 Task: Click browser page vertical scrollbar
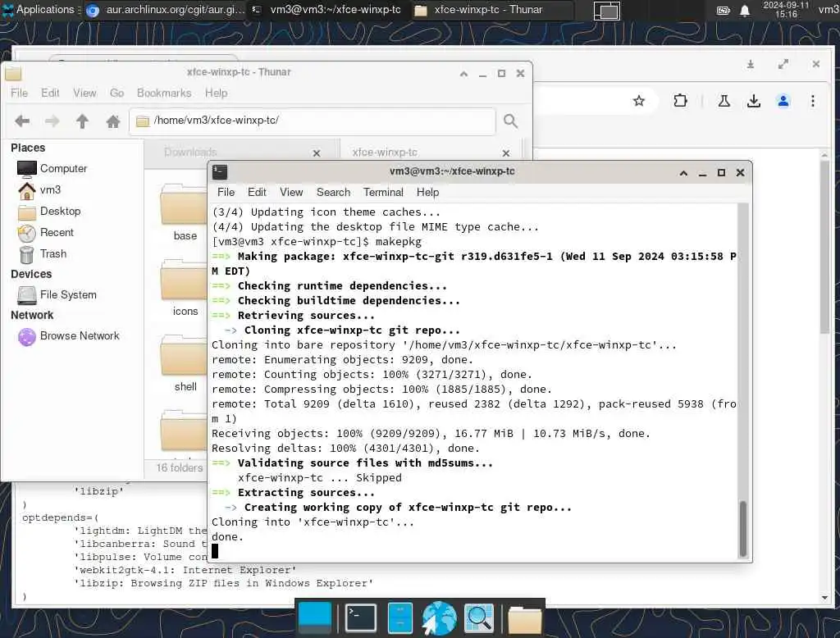pyautogui.click(x=824, y=246)
